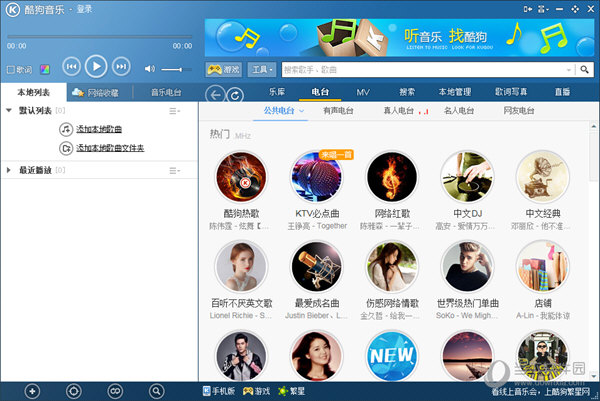Select the 网友电台 sub-tab
Viewport: 600px width, 401px height.
[518, 111]
